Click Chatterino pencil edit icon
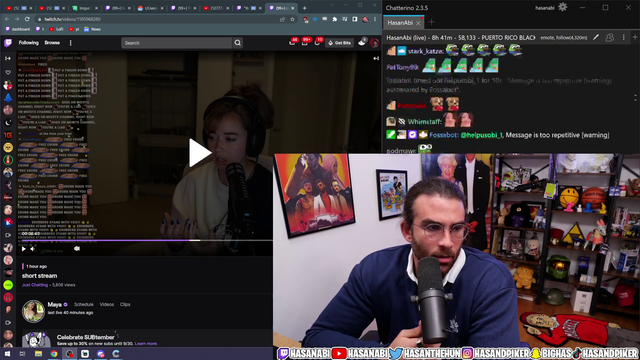 tap(596, 38)
